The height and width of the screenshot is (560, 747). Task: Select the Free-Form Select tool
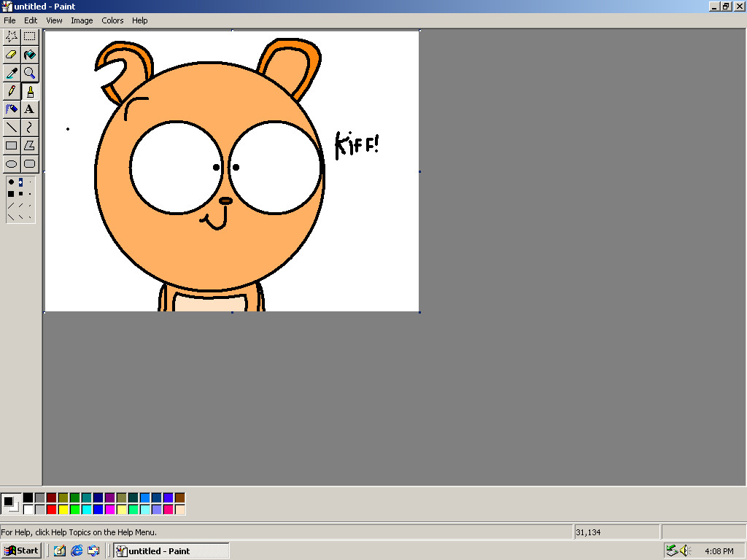tap(12, 36)
